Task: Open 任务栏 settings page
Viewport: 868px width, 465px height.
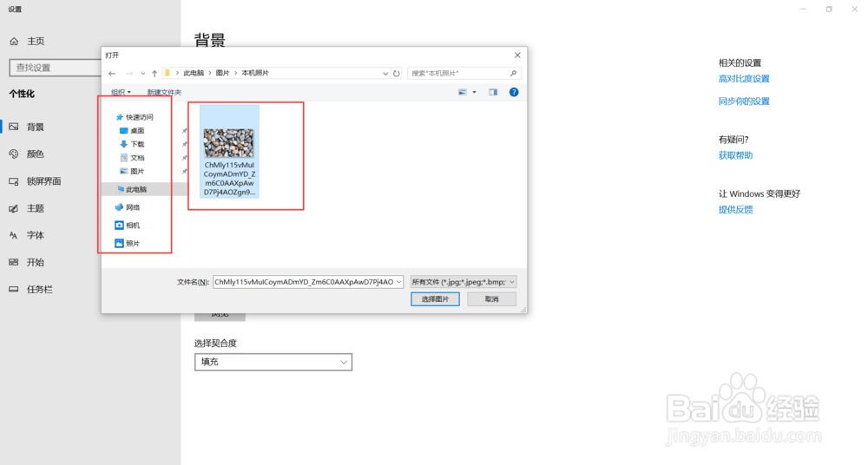Action: 40,290
